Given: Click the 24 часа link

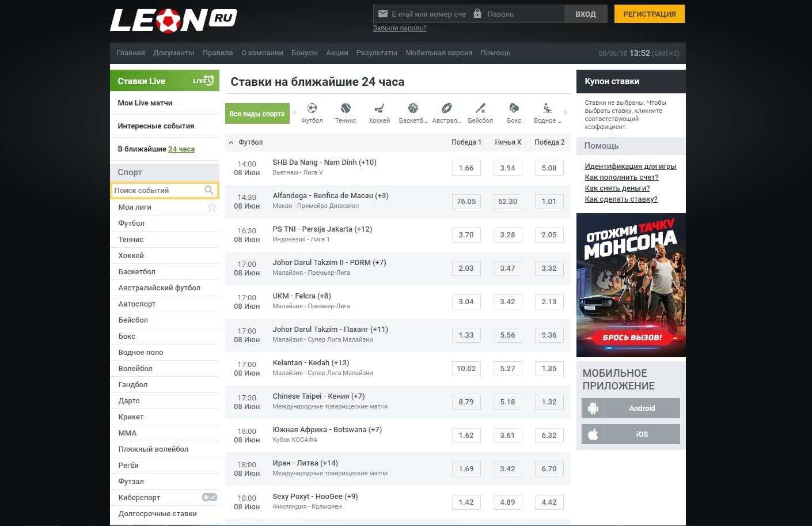Looking at the screenshot, I should (181, 149).
